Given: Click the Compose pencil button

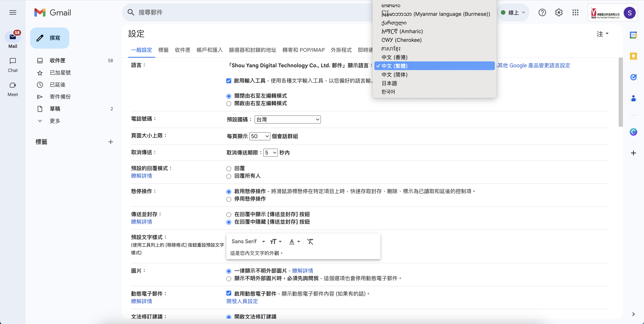Looking at the screenshot, I should click(x=50, y=38).
